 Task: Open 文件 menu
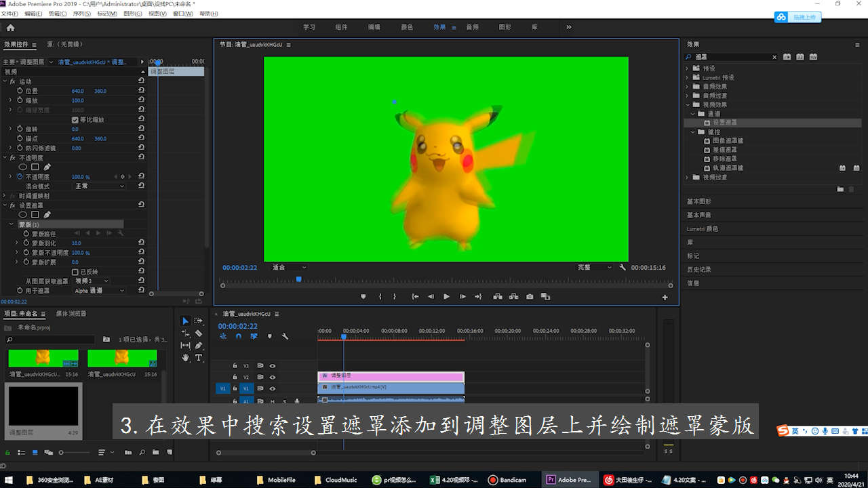tap(9, 14)
